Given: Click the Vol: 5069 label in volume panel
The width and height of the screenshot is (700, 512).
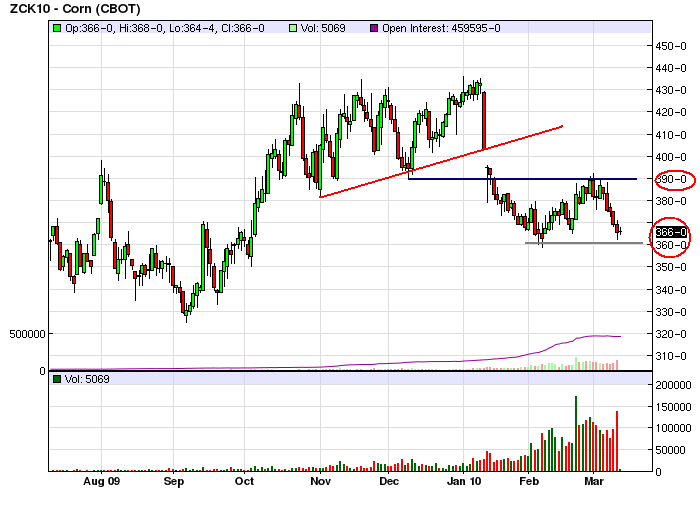Looking at the screenshot, I should [x=87, y=379].
